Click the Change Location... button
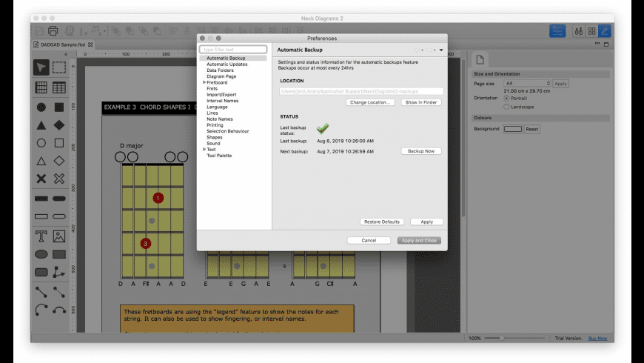Viewport: 644px width, 363px height. (x=370, y=102)
